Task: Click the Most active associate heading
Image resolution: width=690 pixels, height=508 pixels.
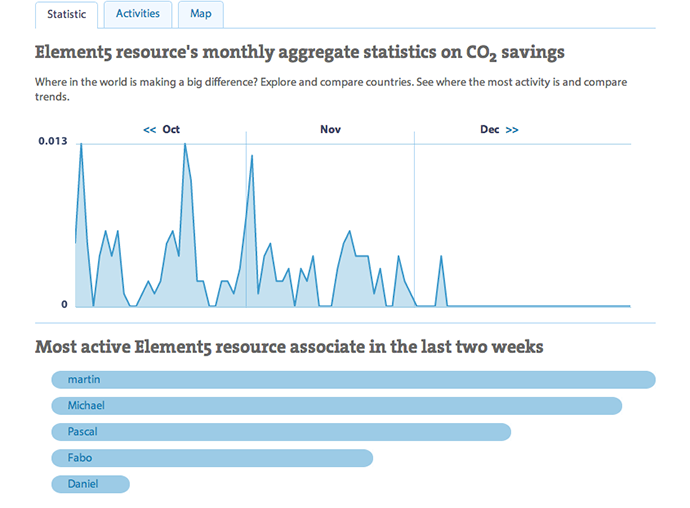Action: 289,347
